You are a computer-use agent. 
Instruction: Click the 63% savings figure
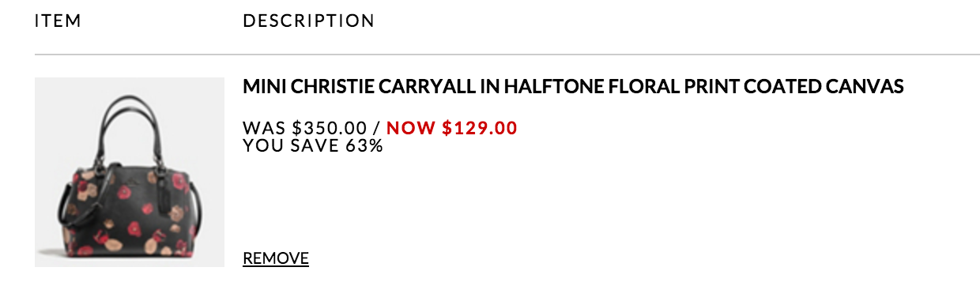tap(364, 145)
